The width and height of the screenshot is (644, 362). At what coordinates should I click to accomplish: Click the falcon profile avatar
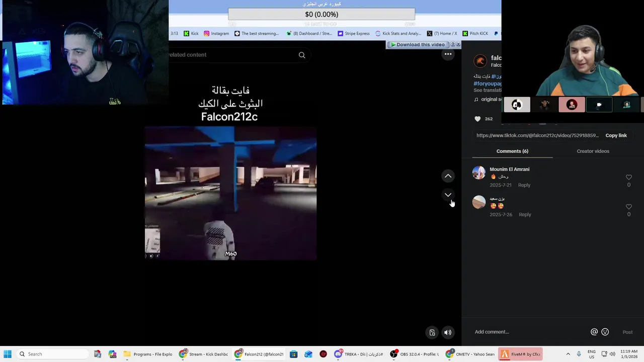[x=480, y=61]
